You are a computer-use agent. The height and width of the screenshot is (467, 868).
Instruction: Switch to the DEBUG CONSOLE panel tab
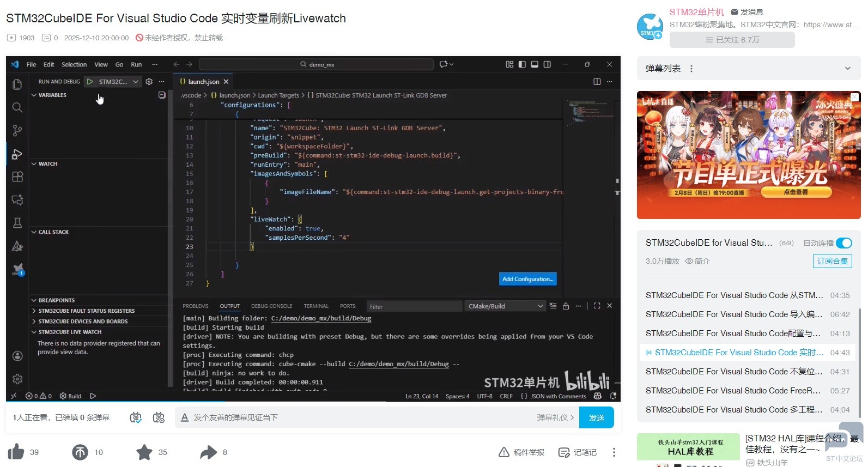[271, 306]
